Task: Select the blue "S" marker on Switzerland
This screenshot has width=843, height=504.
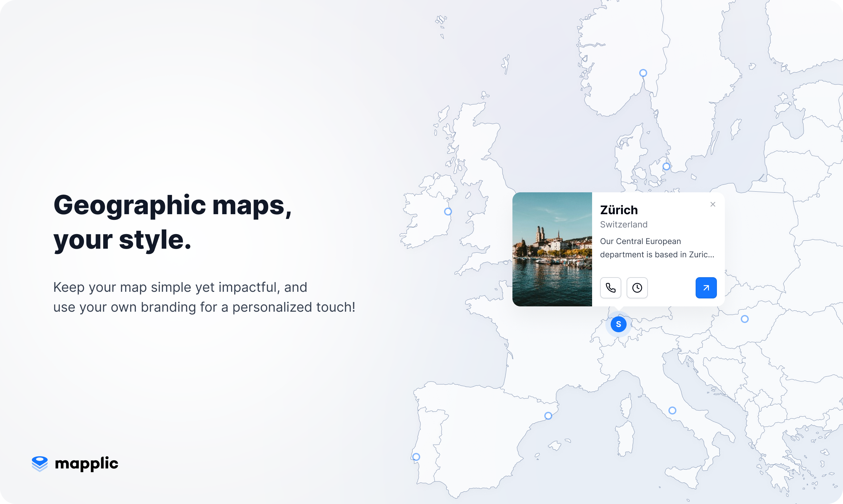Action: [619, 324]
